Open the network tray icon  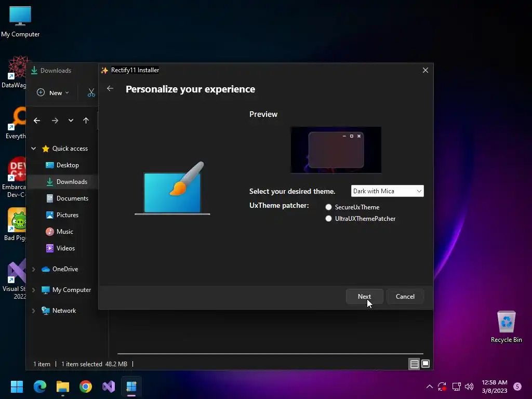point(456,387)
